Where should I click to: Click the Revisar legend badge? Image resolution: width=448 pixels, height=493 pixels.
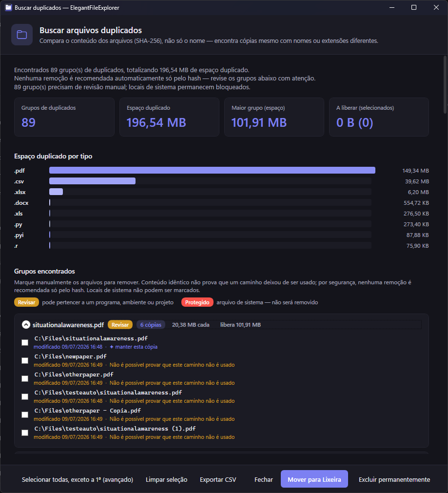26,302
